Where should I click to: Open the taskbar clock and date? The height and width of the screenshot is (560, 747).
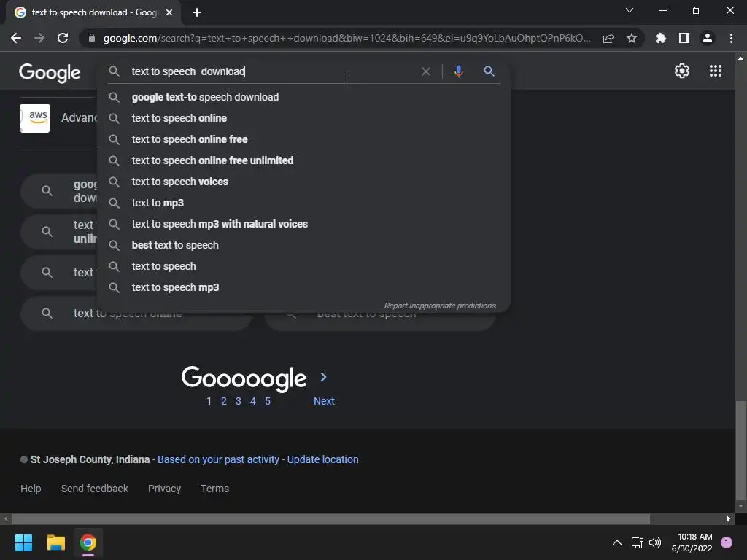point(692,542)
